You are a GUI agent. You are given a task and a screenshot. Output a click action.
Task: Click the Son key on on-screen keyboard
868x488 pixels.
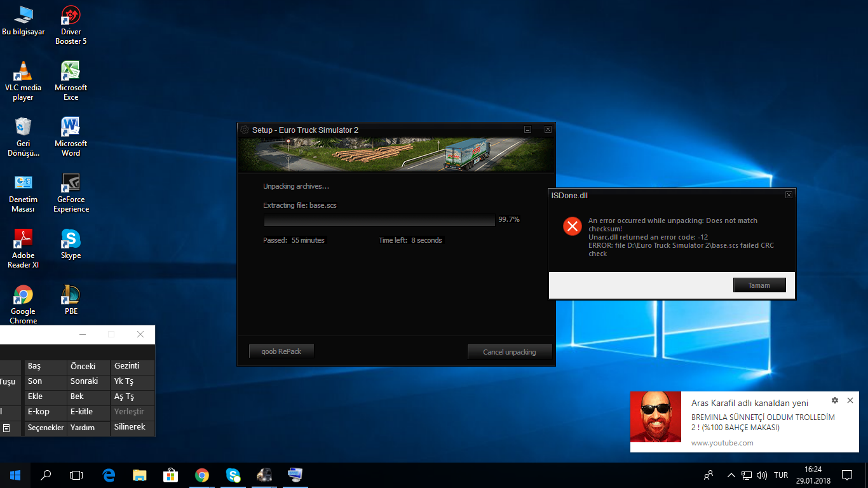46,382
